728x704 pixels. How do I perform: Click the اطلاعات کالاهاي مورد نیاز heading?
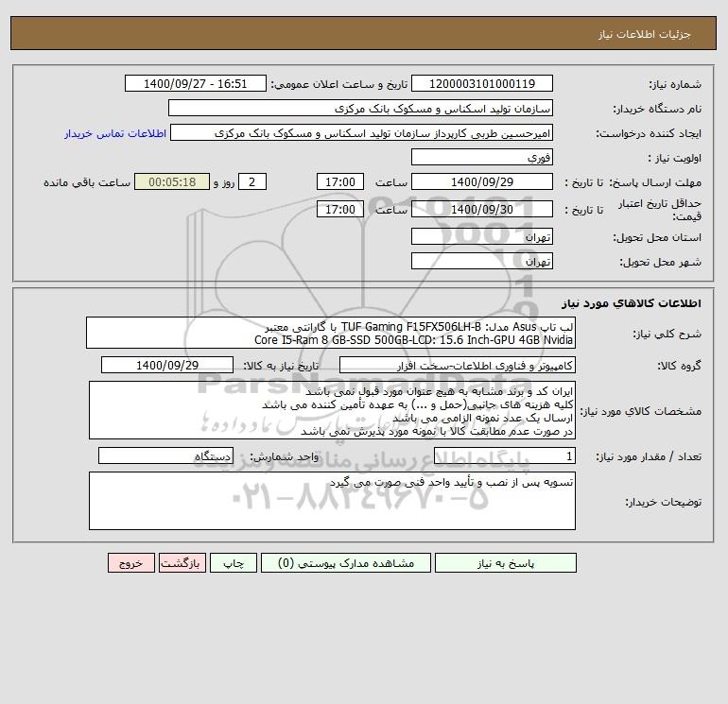click(x=632, y=303)
